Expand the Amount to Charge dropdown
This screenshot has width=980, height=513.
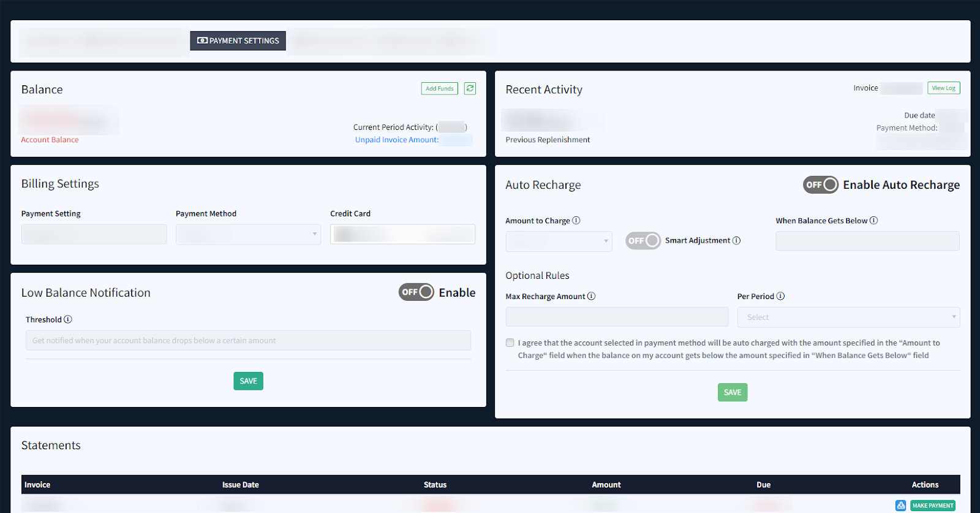559,241
